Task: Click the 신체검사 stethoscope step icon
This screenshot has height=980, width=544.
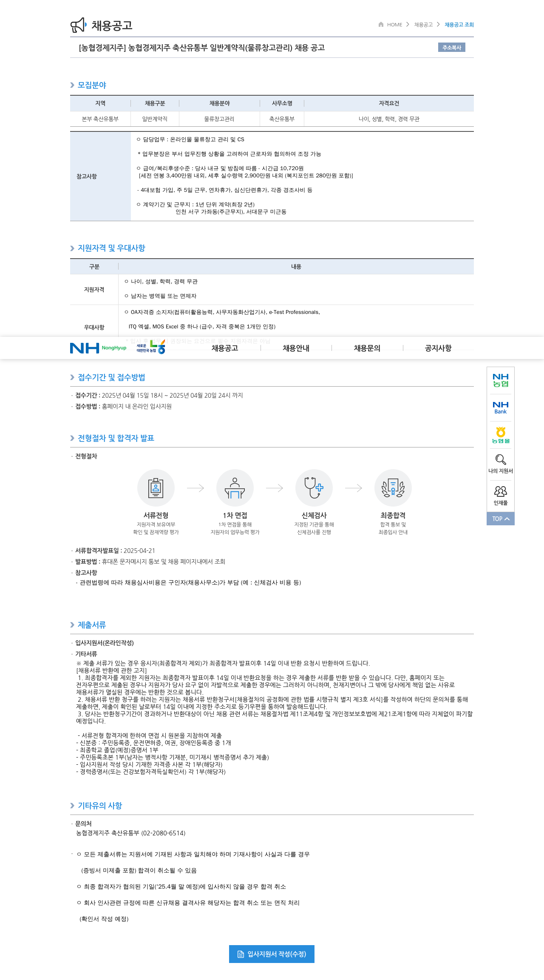Action: [314, 488]
